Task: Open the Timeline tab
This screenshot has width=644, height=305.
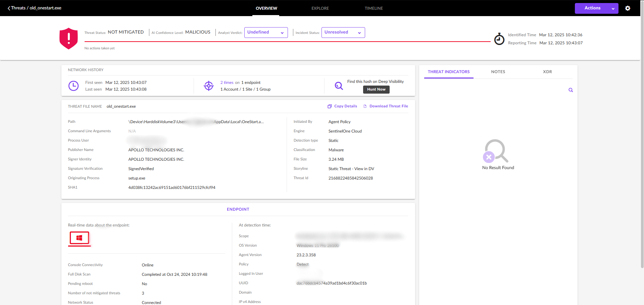Action: (x=374, y=8)
